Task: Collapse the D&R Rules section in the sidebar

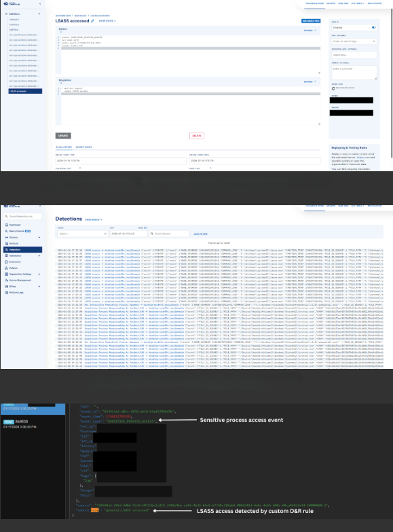Action: (39, 14)
